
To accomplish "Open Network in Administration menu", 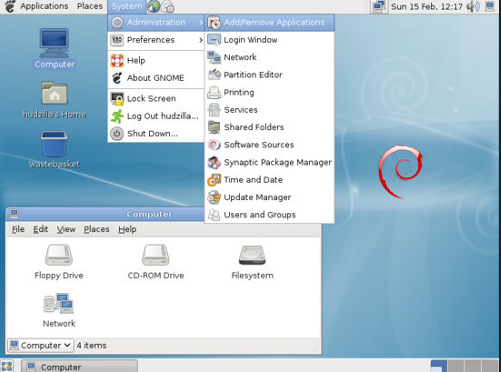I will pos(270,57).
